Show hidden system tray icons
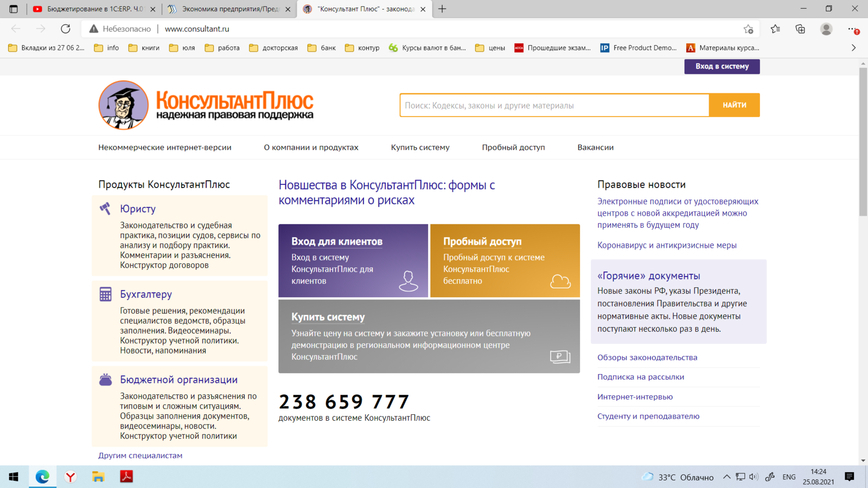The image size is (868, 488). [x=726, y=477]
